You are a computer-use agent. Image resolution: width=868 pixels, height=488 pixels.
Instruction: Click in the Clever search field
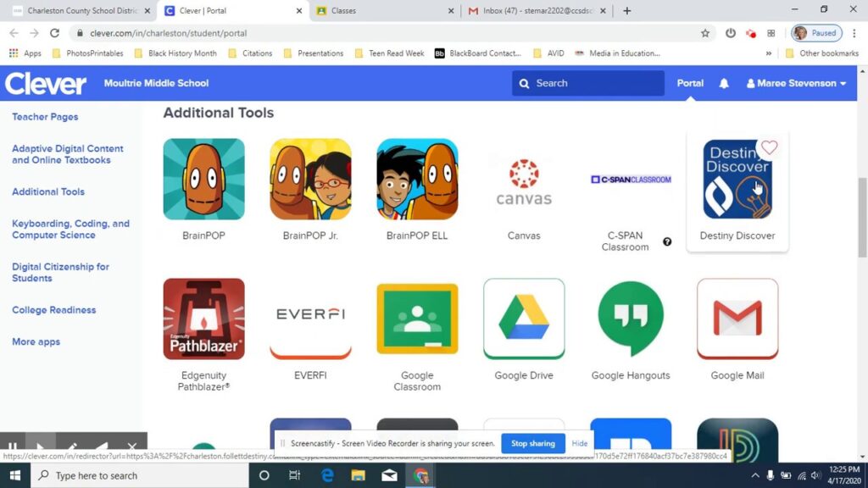593,83
